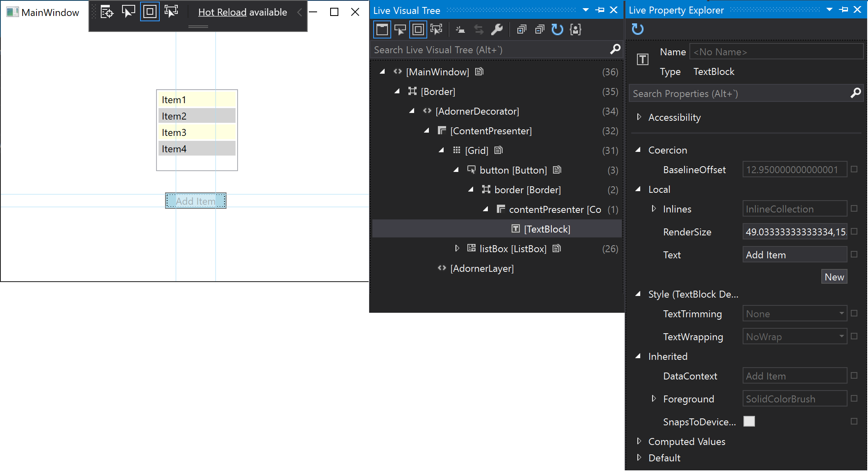
Task: Toggle the SnapsToDevicePixels checkbox
Action: 750,420
